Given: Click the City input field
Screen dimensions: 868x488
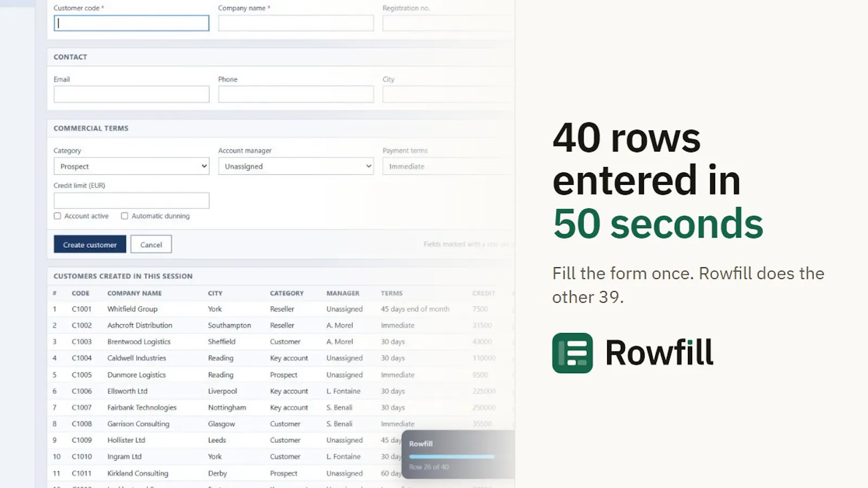Looking at the screenshot, I should 448,94.
